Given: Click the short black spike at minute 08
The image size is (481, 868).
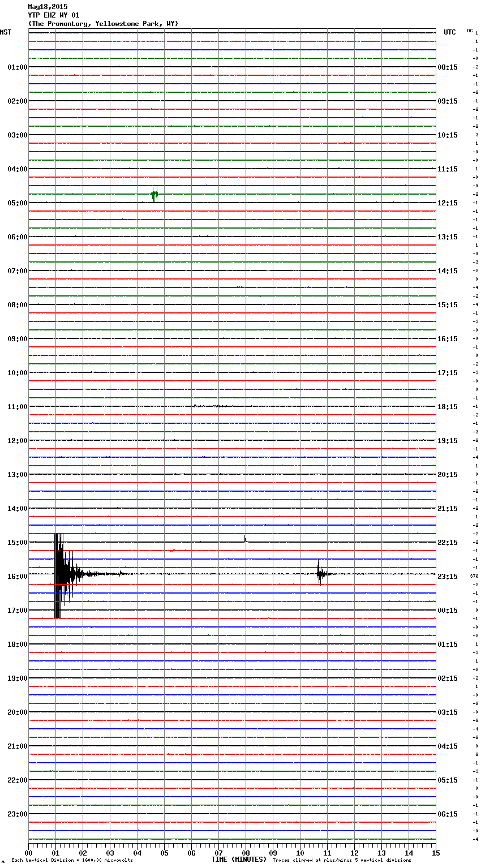Looking at the screenshot, I should tap(245, 539).
